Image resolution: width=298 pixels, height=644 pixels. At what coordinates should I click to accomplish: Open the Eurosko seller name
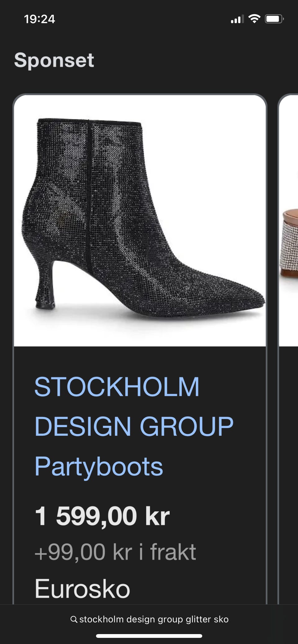tap(82, 589)
